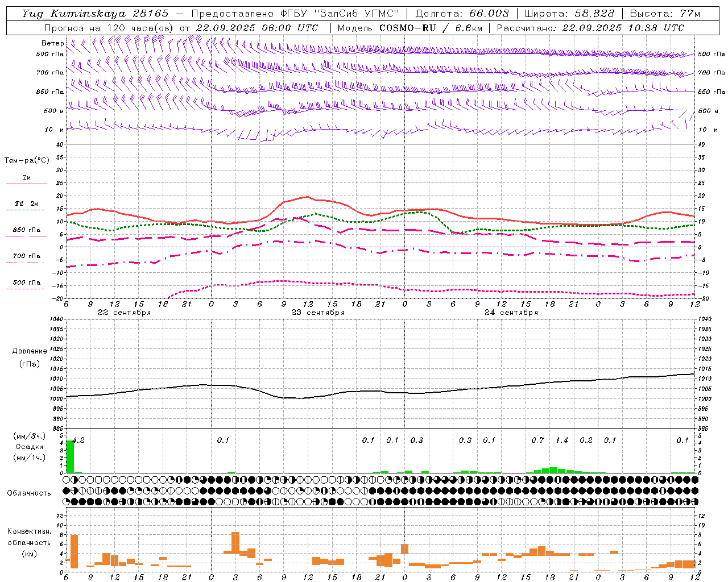
Task: Click the tall green 4.2 precipitation bar
Action: 70,456
